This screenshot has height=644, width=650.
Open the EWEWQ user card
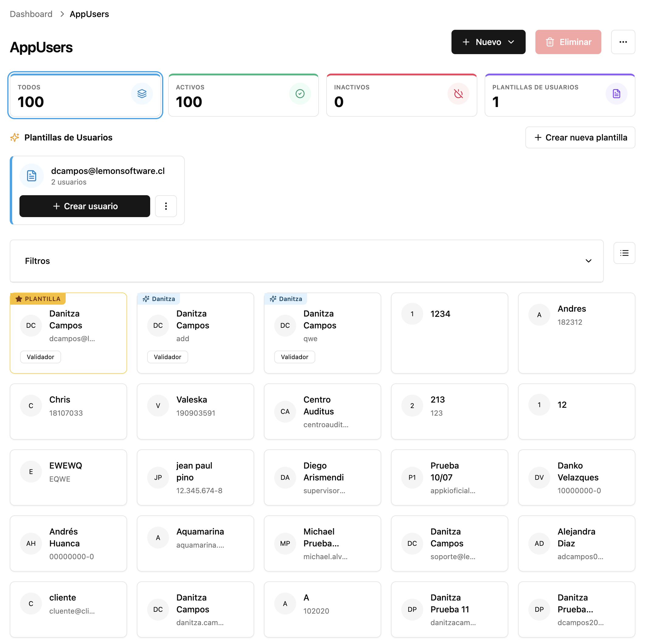68,477
